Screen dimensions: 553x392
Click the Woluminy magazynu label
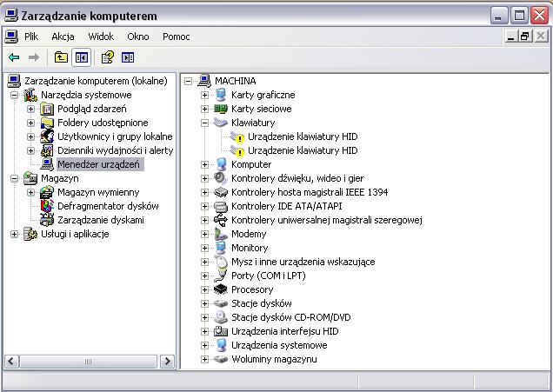point(274,359)
